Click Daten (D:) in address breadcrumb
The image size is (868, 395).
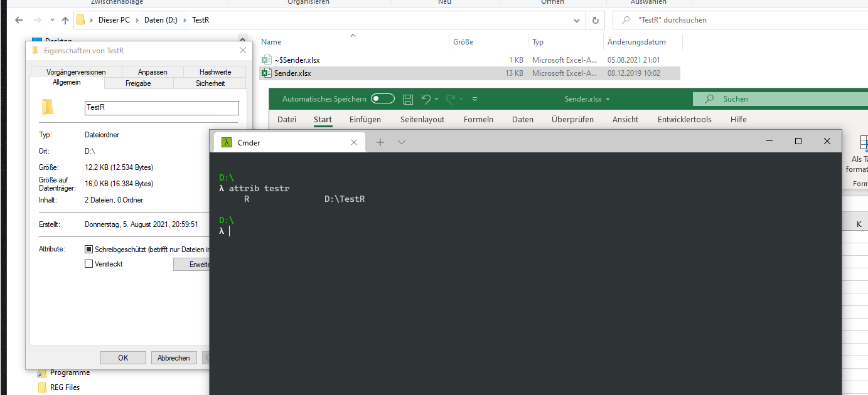click(161, 20)
